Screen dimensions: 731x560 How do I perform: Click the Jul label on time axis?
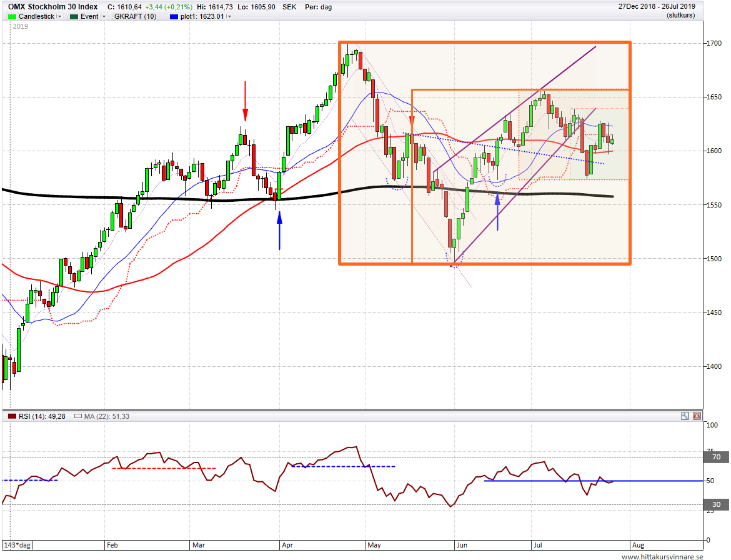click(x=538, y=545)
